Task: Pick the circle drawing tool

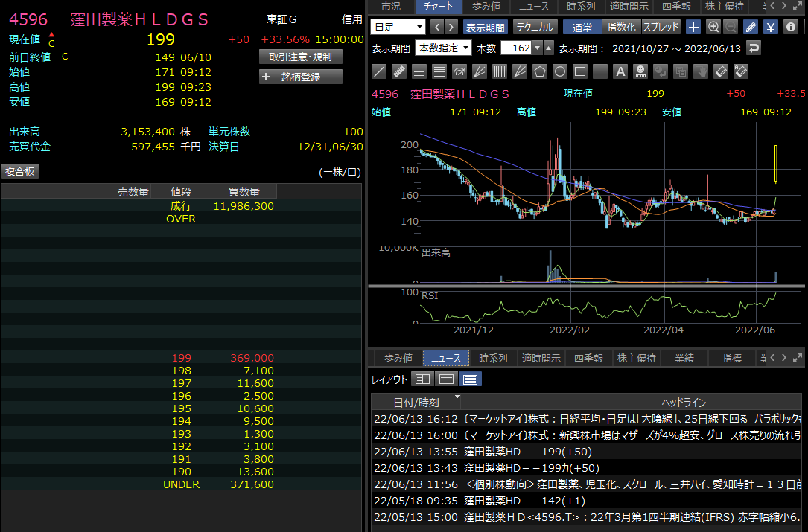Action: (560, 72)
